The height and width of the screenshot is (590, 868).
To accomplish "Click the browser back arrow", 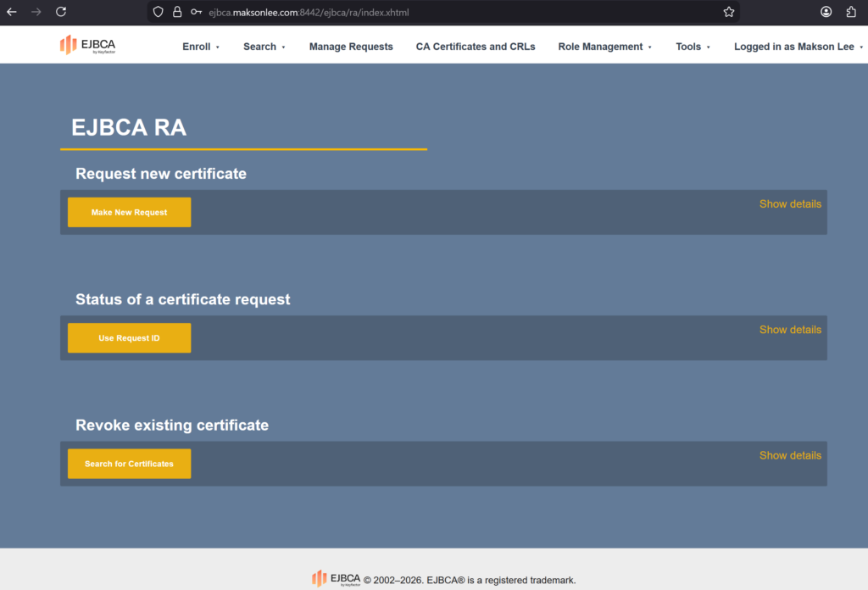I will (x=12, y=12).
